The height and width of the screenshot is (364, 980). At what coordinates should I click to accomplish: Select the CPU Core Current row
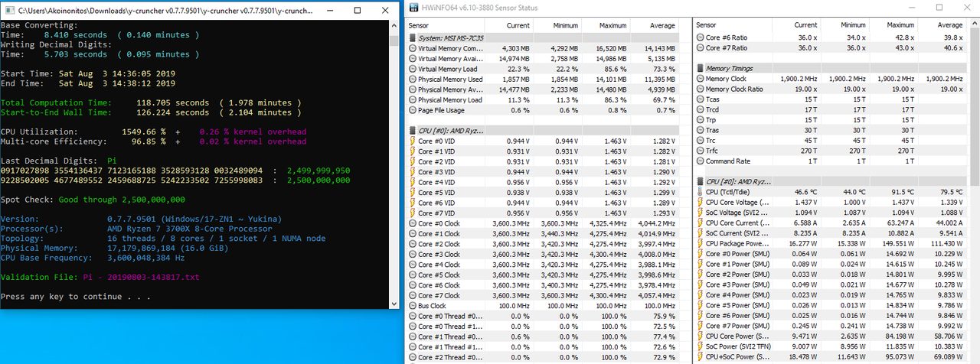click(x=831, y=223)
